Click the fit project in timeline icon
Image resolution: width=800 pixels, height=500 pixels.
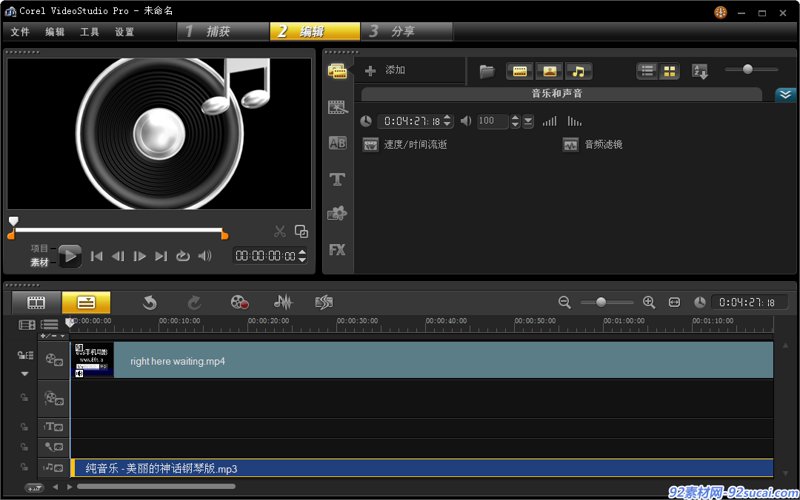coord(674,303)
